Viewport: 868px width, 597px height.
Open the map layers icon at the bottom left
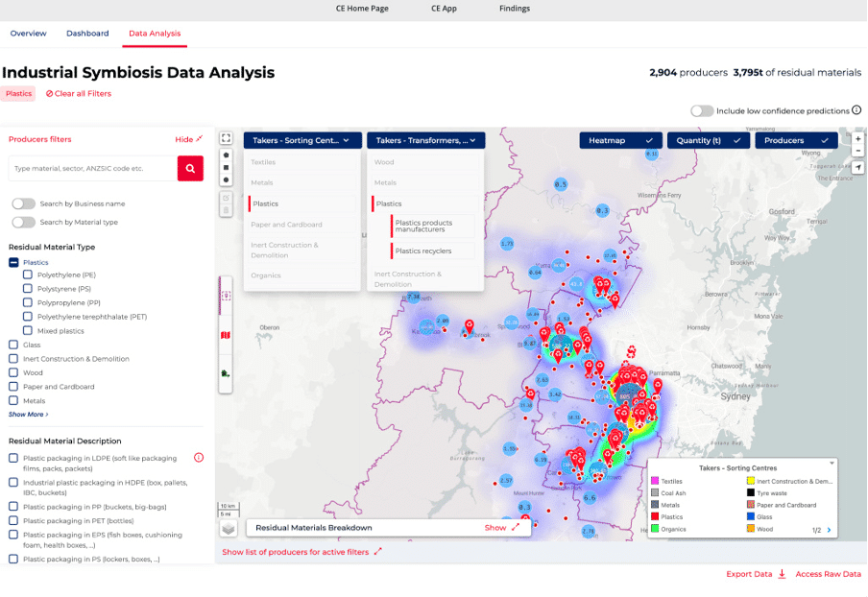coord(228,527)
